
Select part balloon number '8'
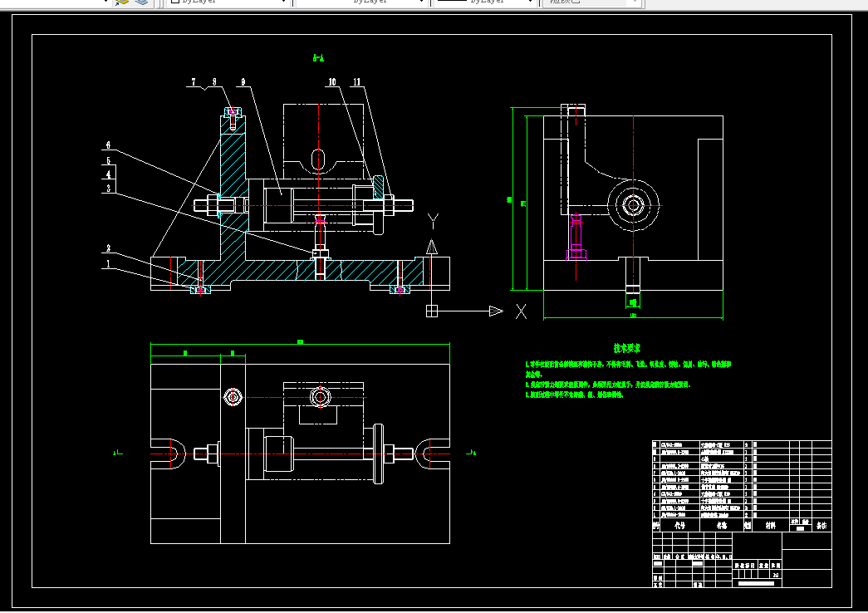[x=215, y=82]
